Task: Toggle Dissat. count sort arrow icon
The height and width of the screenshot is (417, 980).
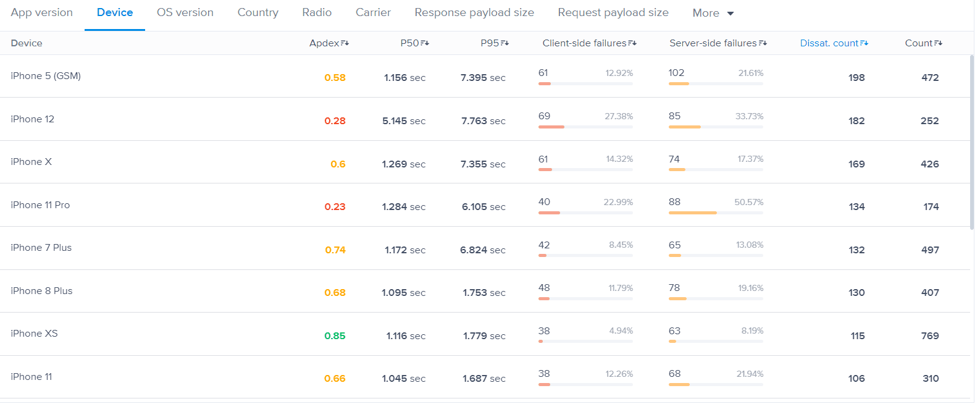Action: [864, 43]
